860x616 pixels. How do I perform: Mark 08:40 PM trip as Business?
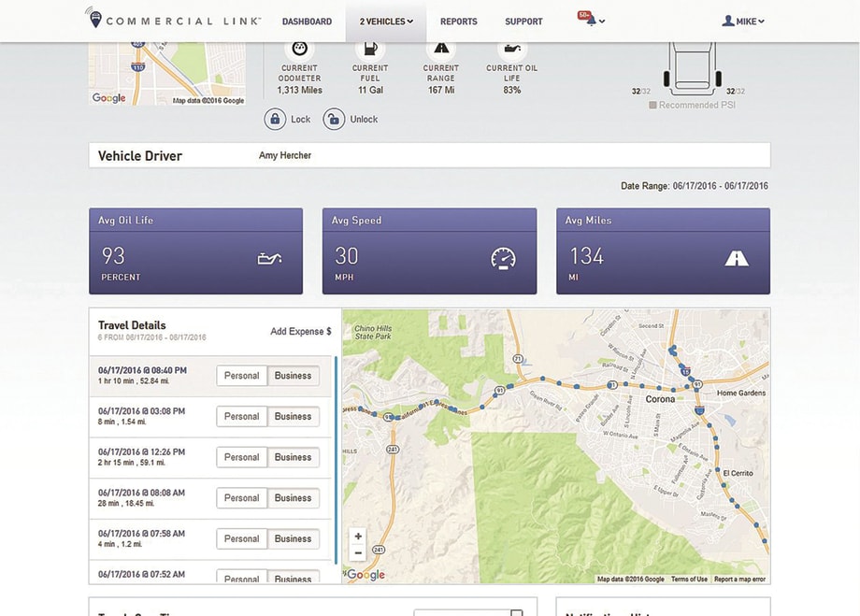[293, 376]
